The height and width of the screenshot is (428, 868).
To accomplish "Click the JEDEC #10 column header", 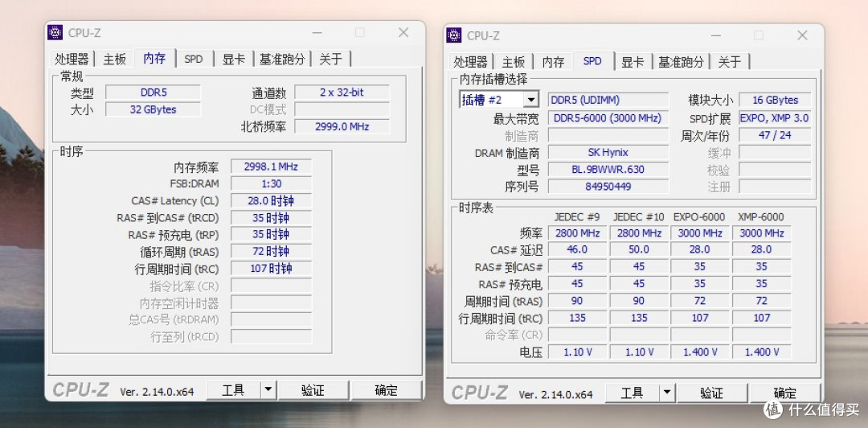I will click(638, 216).
